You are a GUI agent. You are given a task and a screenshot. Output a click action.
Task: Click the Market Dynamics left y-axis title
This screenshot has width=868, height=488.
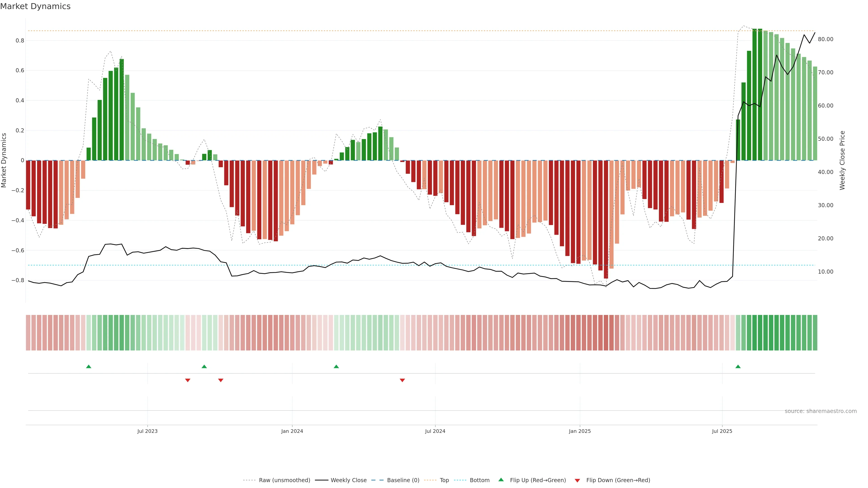[x=4, y=160]
